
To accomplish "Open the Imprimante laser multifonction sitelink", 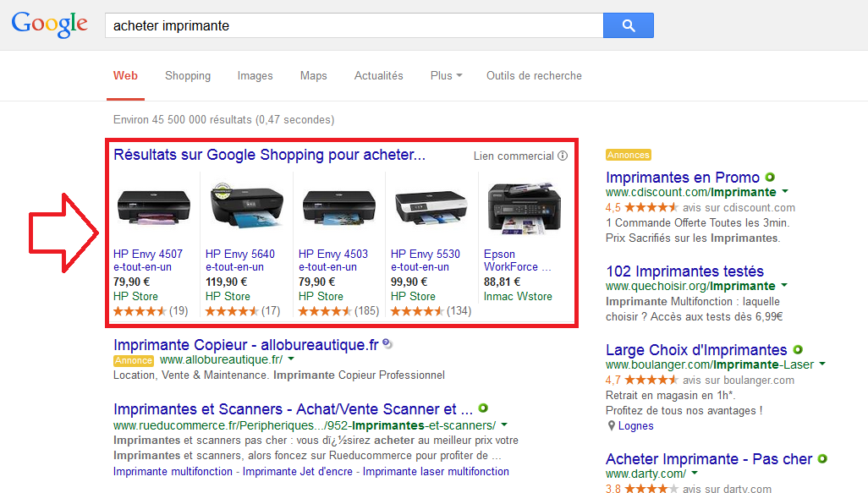I will pyautogui.click(x=436, y=471).
